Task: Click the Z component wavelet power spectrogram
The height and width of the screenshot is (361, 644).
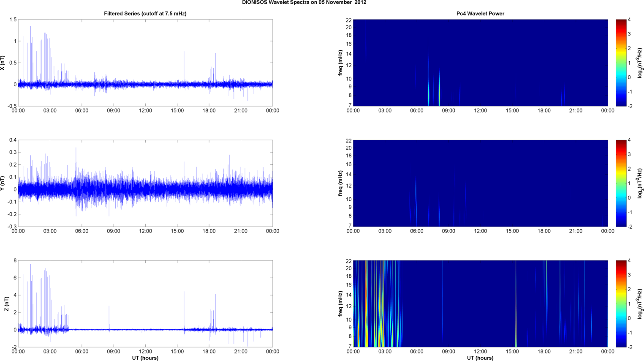Action: 480,304
